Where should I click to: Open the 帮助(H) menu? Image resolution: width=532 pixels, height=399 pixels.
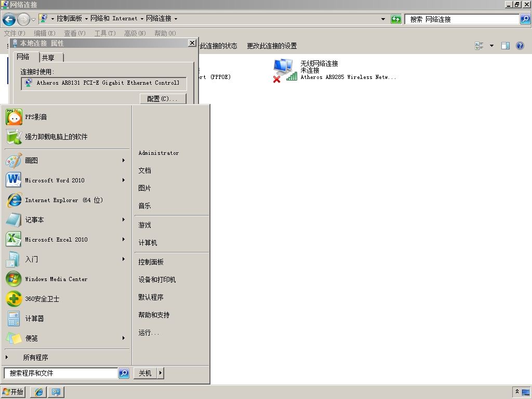point(165,33)
